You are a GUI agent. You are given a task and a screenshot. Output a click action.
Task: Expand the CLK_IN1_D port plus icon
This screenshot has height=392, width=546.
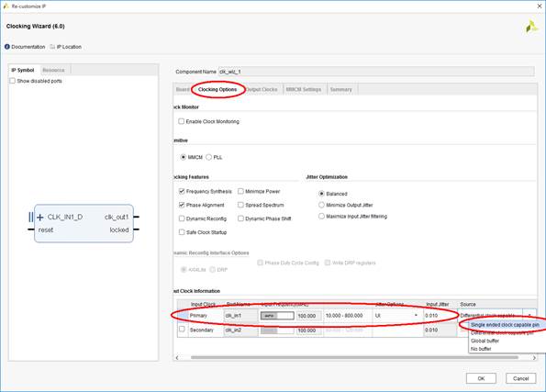tap(40, 218)
